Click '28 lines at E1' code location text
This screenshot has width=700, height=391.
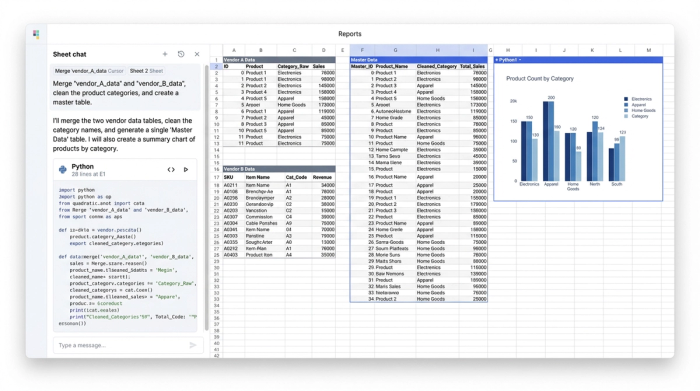(x=88, y=174)
